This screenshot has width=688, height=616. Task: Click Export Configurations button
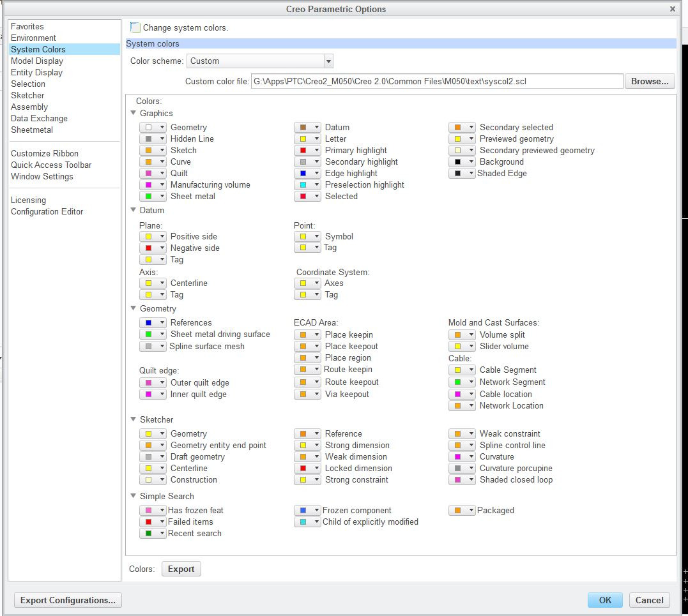coord(68,600)
